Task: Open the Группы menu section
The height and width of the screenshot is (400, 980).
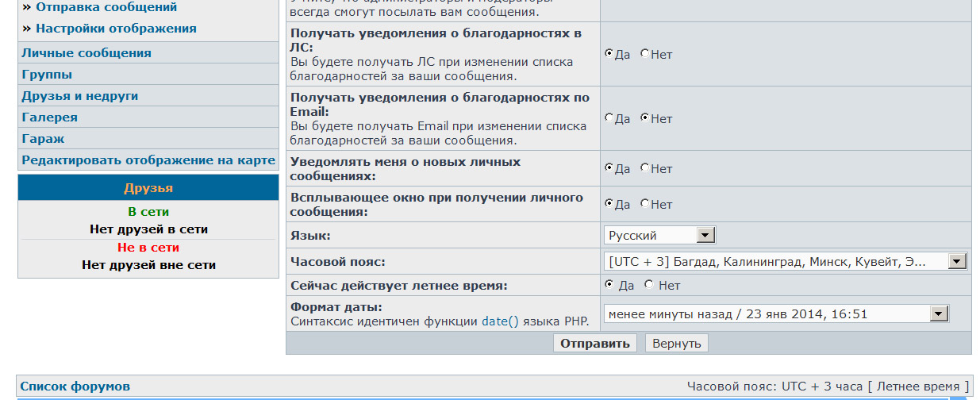Action: pos(47,75)
